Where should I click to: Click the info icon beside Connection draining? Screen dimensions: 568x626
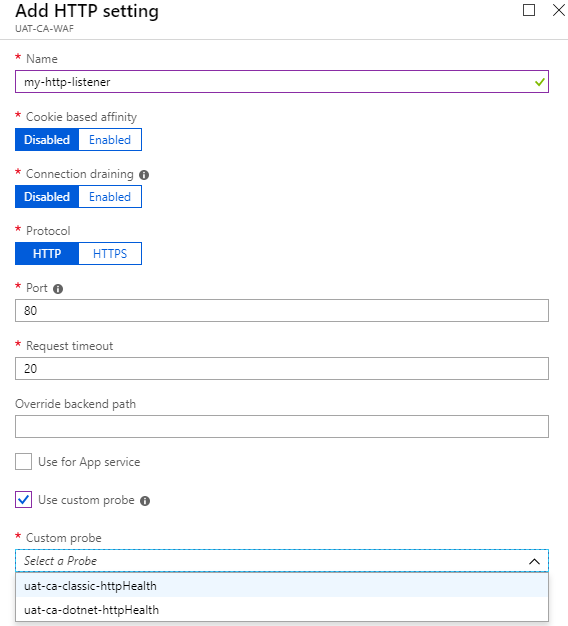coord(144,175)
